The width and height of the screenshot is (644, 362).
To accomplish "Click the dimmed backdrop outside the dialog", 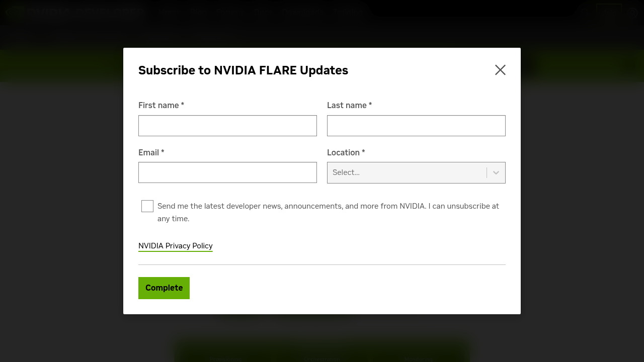I will point(60,201).
